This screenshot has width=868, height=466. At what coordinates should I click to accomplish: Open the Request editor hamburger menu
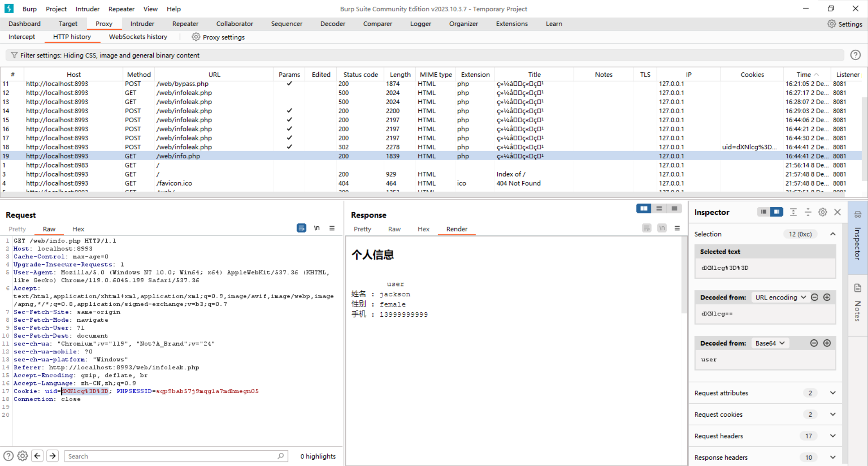[x=332, y=228]
